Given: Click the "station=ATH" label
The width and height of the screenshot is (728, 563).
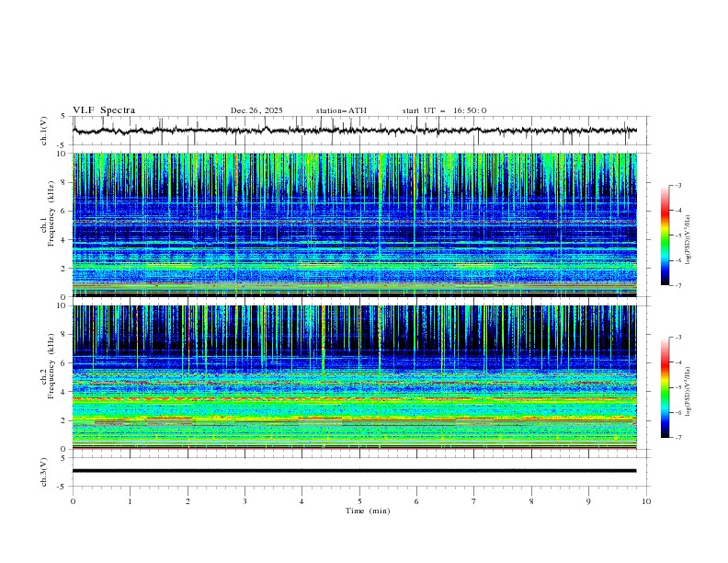Looking at the screenshot, I should (x=341, y=110).
